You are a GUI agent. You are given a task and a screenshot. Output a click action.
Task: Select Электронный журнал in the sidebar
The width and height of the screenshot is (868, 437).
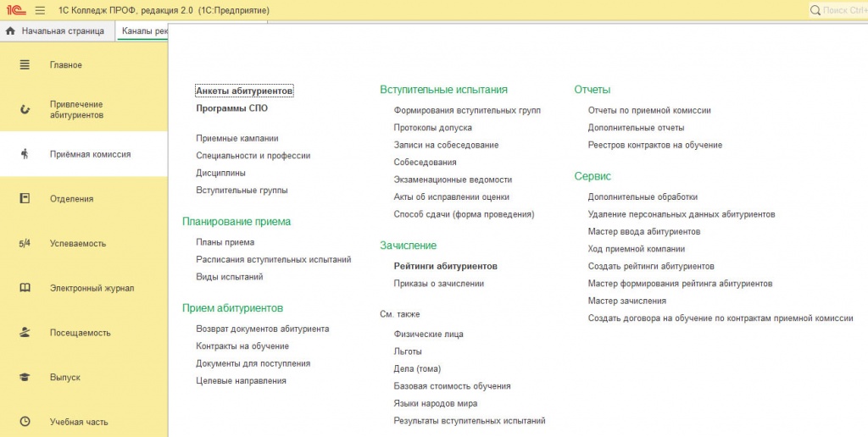[x=92, y=288]
